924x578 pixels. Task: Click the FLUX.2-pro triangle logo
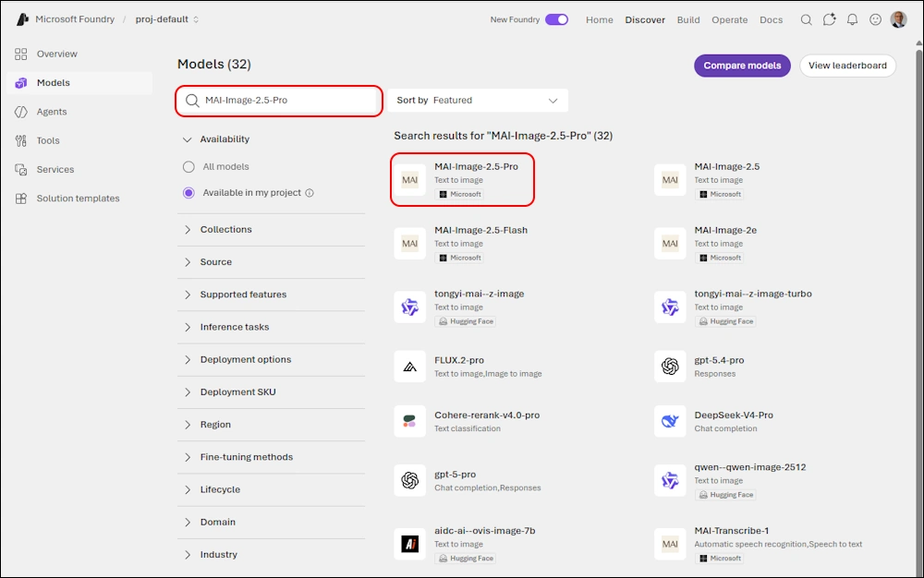point(409,367)
